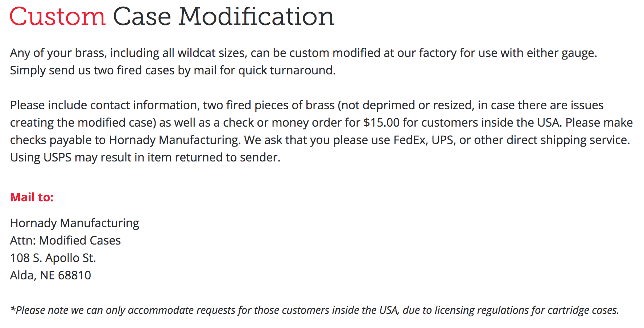Click the red "Mail to:" label

(32, 197)
